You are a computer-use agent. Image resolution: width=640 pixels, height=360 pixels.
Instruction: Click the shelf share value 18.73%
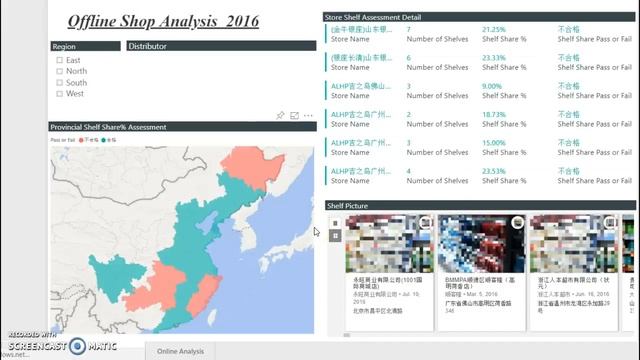tap(493, 115)
